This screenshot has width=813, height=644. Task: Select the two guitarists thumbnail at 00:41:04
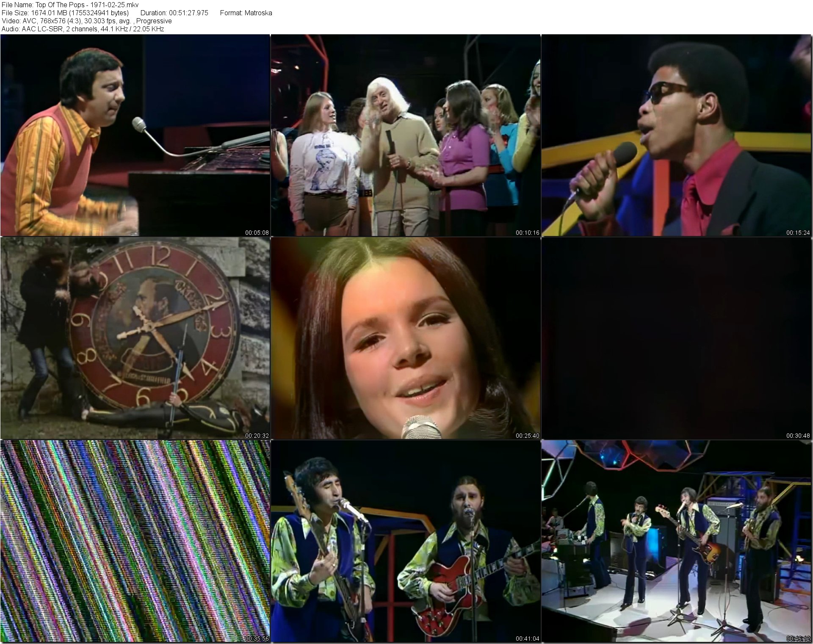pos(405,541)
